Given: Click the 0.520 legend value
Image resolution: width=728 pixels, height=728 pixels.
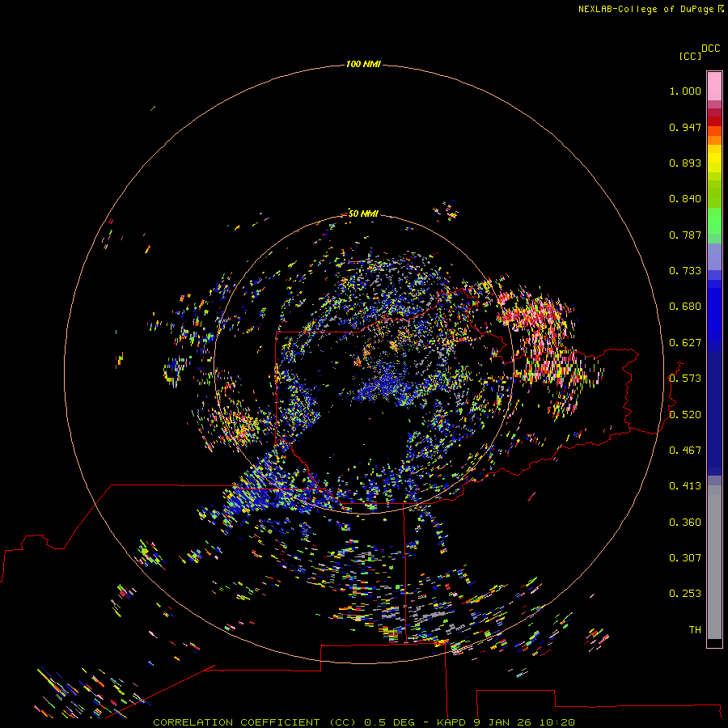Looking at the screenshot, I should click(x=685, y=415).
